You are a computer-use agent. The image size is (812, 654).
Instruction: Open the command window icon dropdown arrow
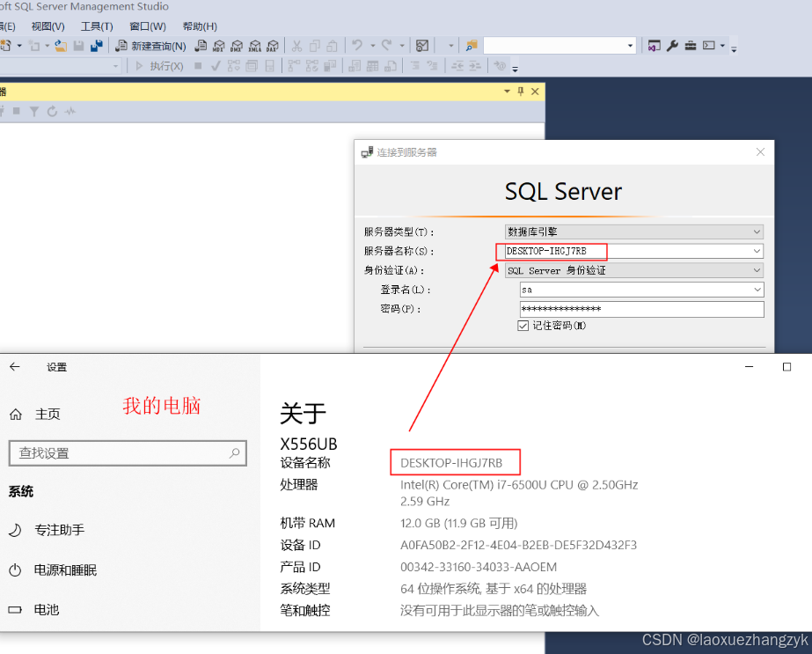[x=722, y=46]
